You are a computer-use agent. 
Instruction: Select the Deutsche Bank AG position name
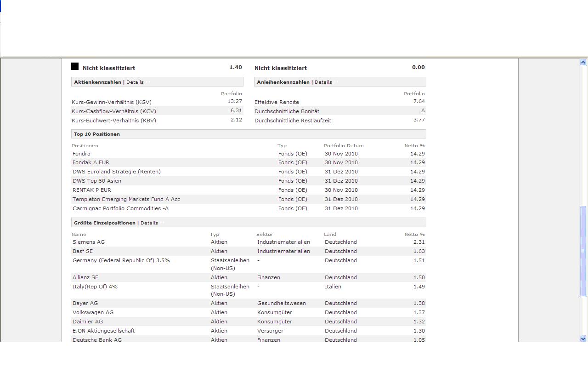click(x=97, y=340)
